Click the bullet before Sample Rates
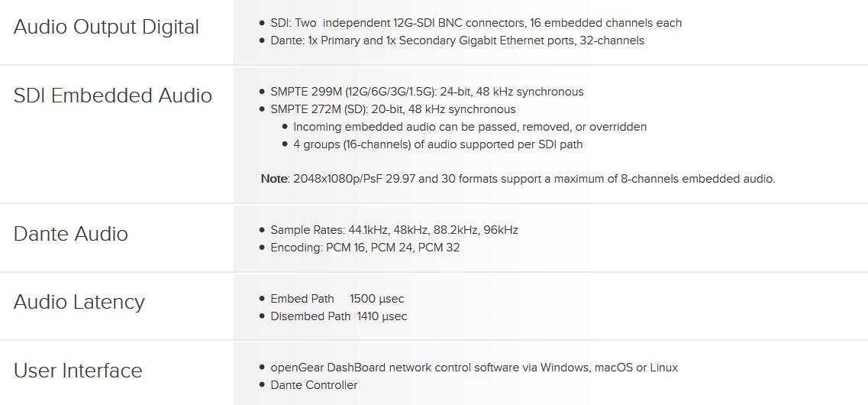Viewport: 868px width, 405px height. click(263, 230)
